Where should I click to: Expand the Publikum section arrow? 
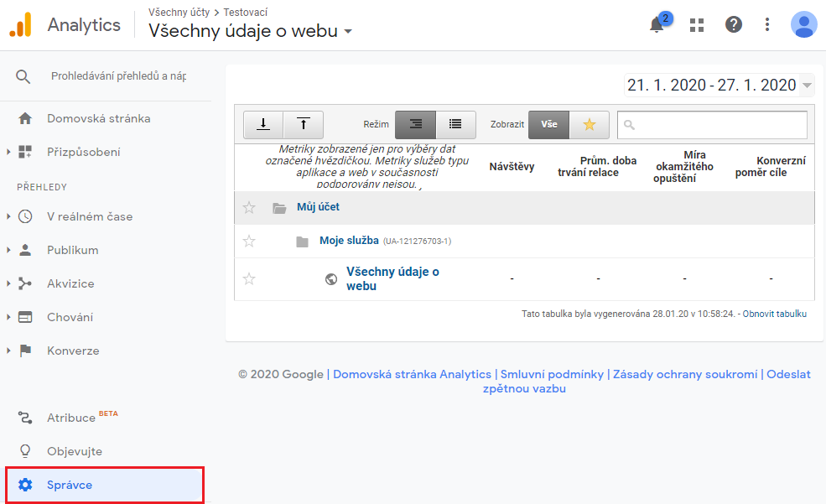[8, 250]
